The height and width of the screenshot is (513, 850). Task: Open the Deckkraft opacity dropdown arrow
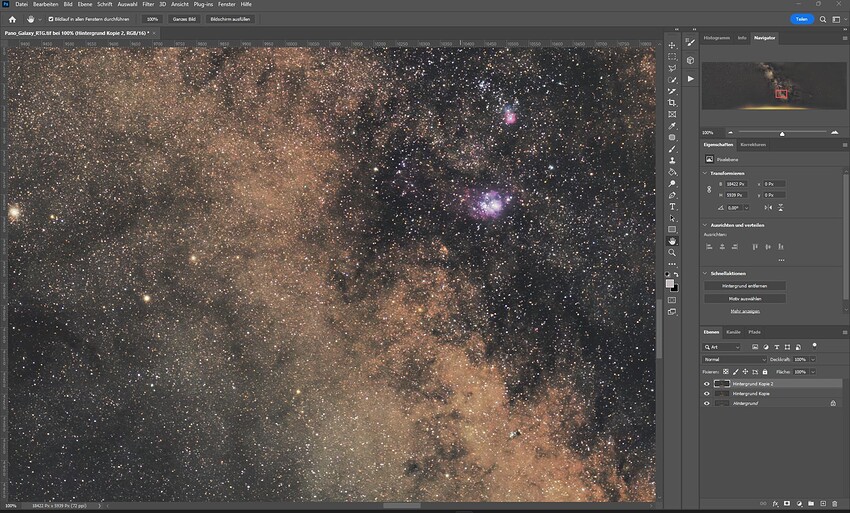(x=813, y=359)
